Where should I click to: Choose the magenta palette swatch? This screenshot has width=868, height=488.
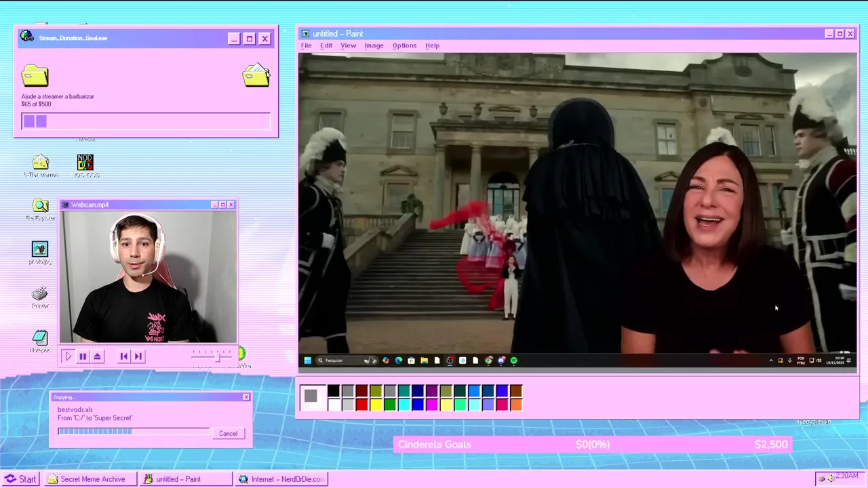pyautogui.click(x=432, y=405)
